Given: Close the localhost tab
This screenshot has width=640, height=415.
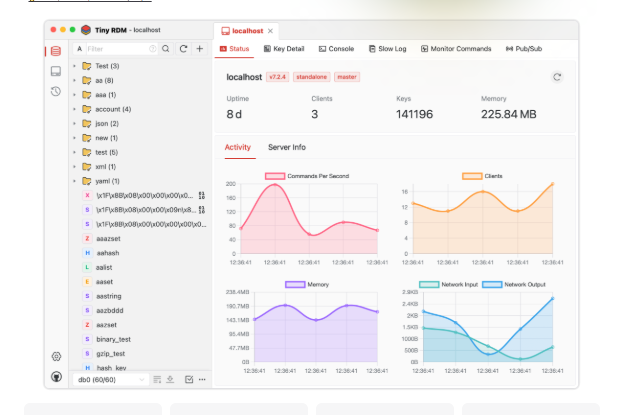Looking at the screenshot, I should 270,31.
